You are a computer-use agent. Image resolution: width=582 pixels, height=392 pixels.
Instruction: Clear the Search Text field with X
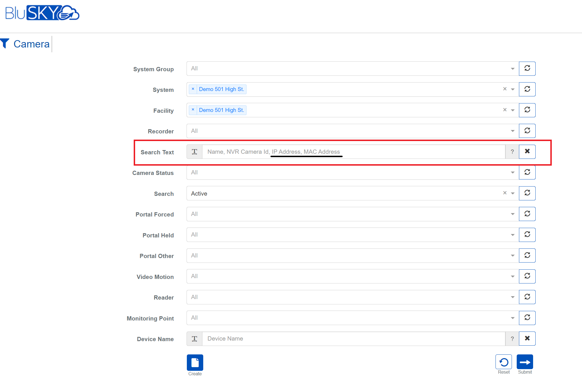(x=527, y=151)
